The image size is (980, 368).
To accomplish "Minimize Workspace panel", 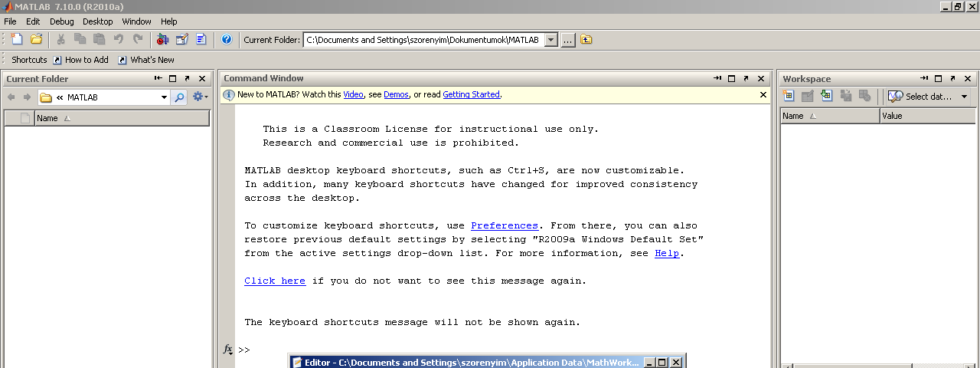I will click(x=924, y=78).
